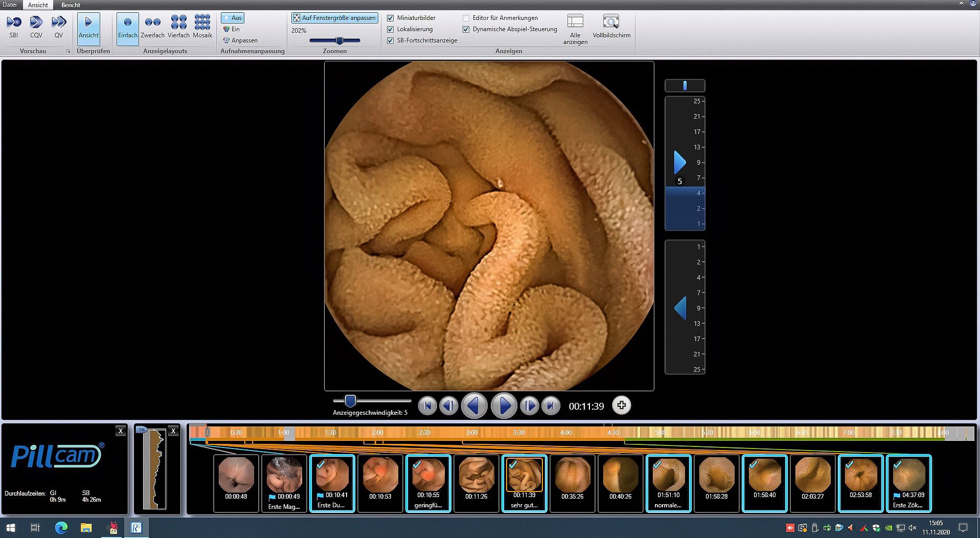Enable the Editor für Anmerkungen checkbox
Screen dimensions: 980x538
(x=466, y=18)
